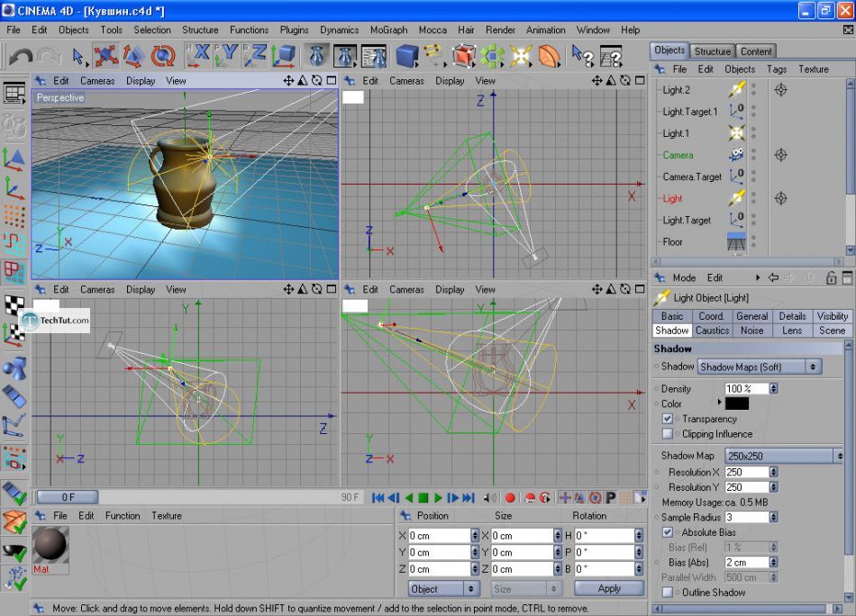Open File menu in main menu bar
856x616 pixels.
coord(14,30)
